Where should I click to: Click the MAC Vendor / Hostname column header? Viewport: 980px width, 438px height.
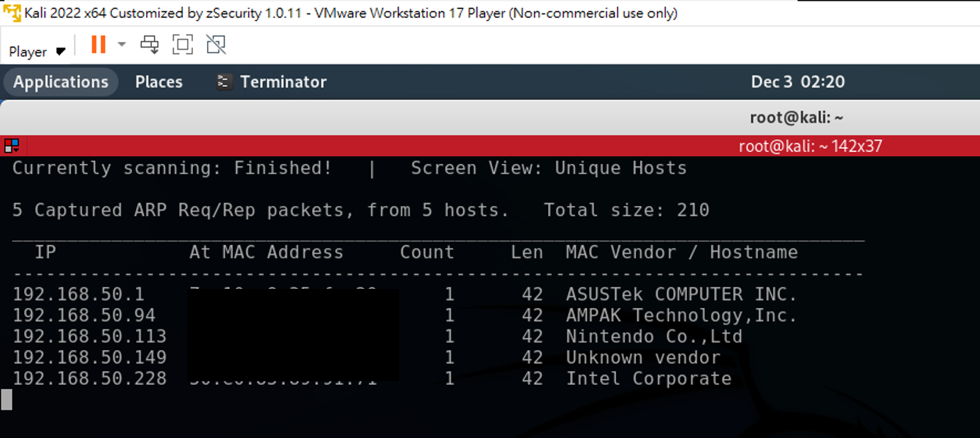coord(681,252)
